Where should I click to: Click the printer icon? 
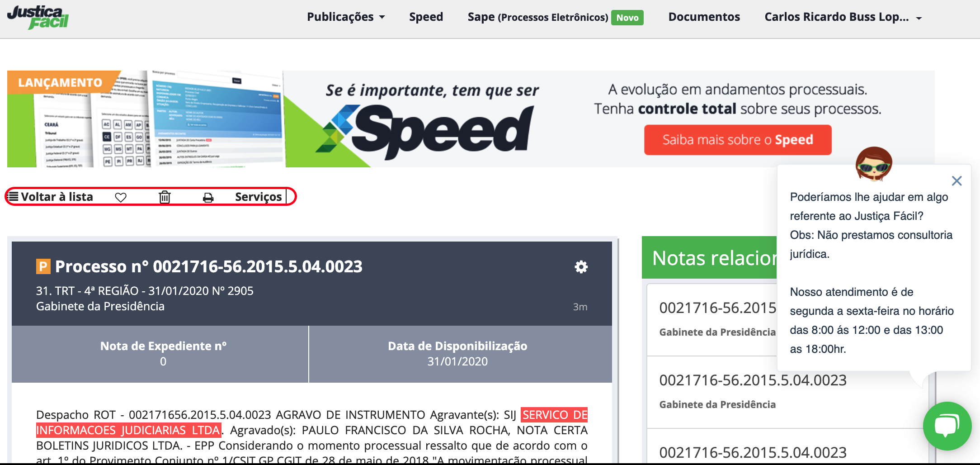(x=208, y=198)
